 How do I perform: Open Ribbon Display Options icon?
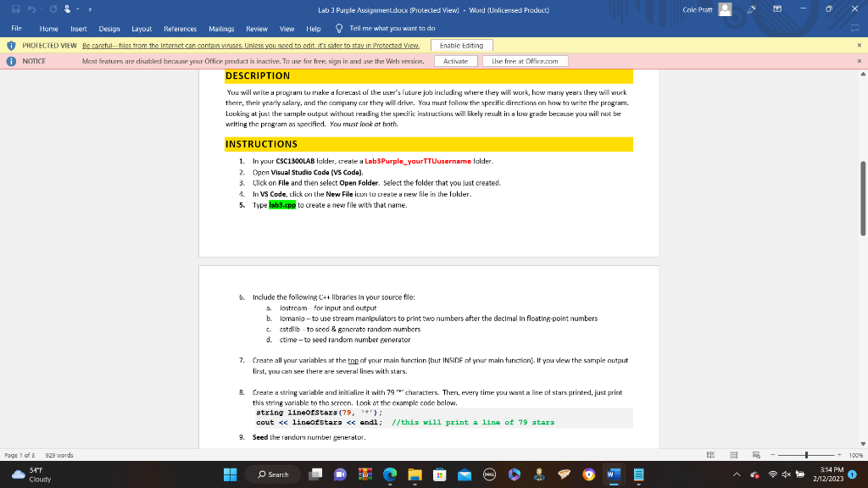[777, 9]
